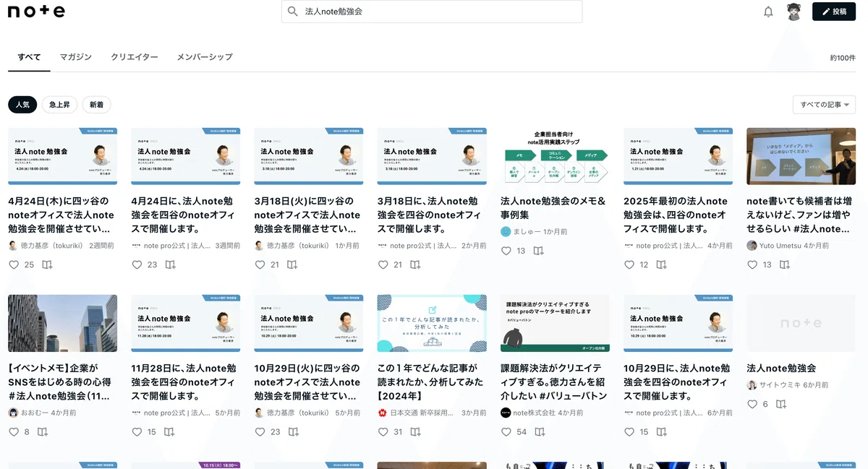Viewport: 868px width, 469px height.
Task: Open the green バリューバトン thumbnail
Action: tap(555, 323)
